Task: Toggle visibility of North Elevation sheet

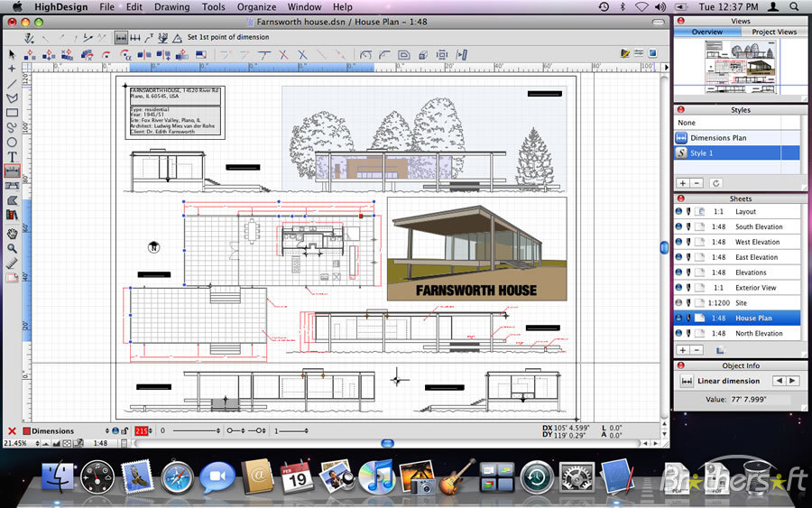Action: 678,333
